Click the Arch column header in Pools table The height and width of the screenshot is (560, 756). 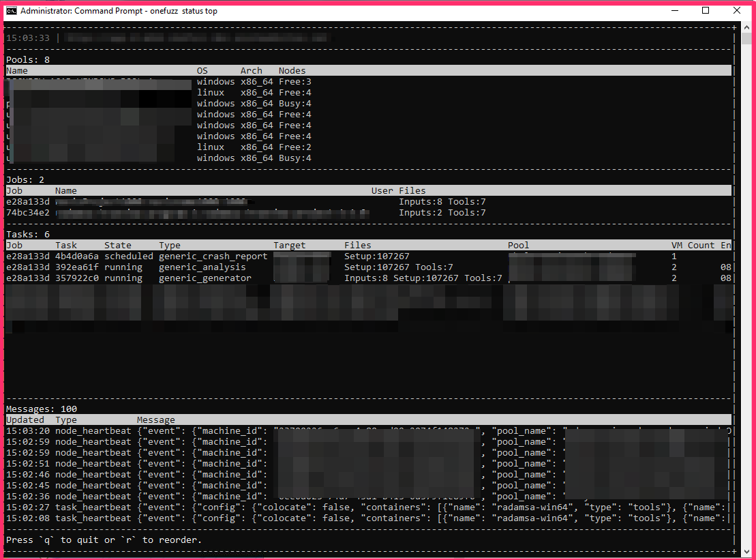click(x=251, y=70)
